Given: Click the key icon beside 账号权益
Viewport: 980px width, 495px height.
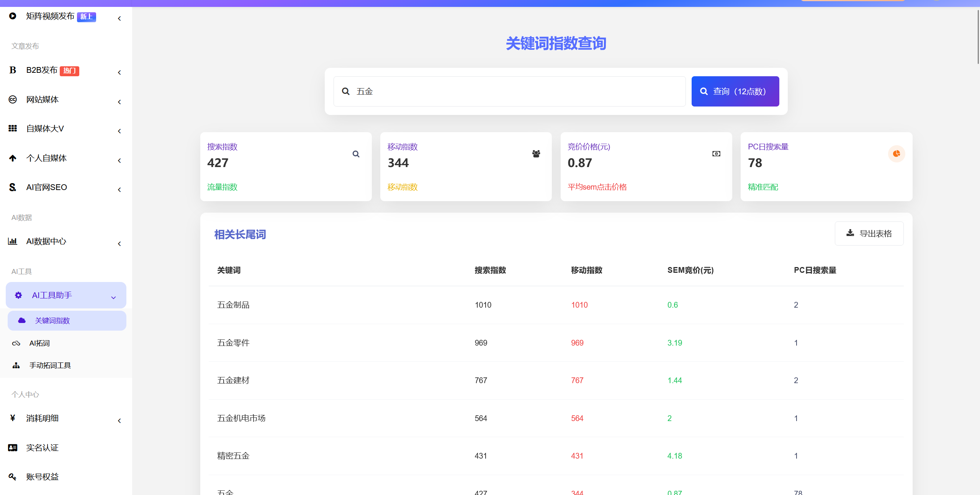Looking at the screenshot, I should coord(13,477).
